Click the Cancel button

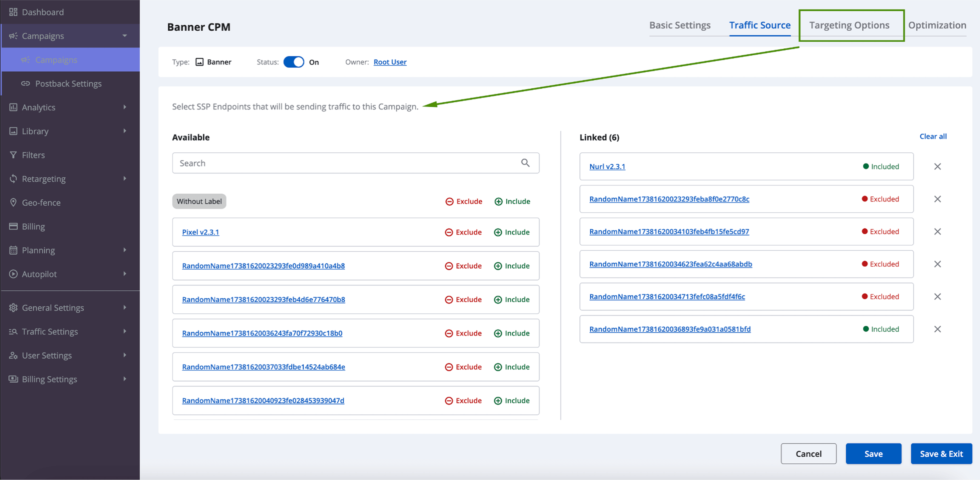coord(809,454)
